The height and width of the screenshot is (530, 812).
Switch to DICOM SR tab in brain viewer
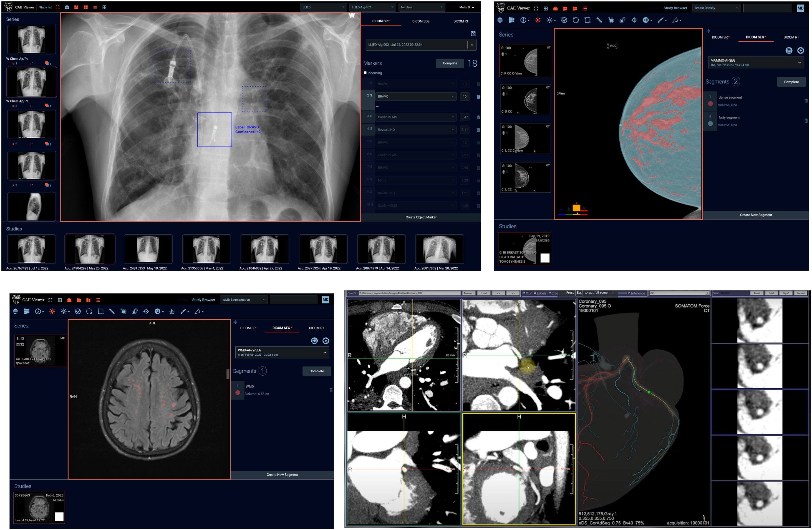[248, 328]
